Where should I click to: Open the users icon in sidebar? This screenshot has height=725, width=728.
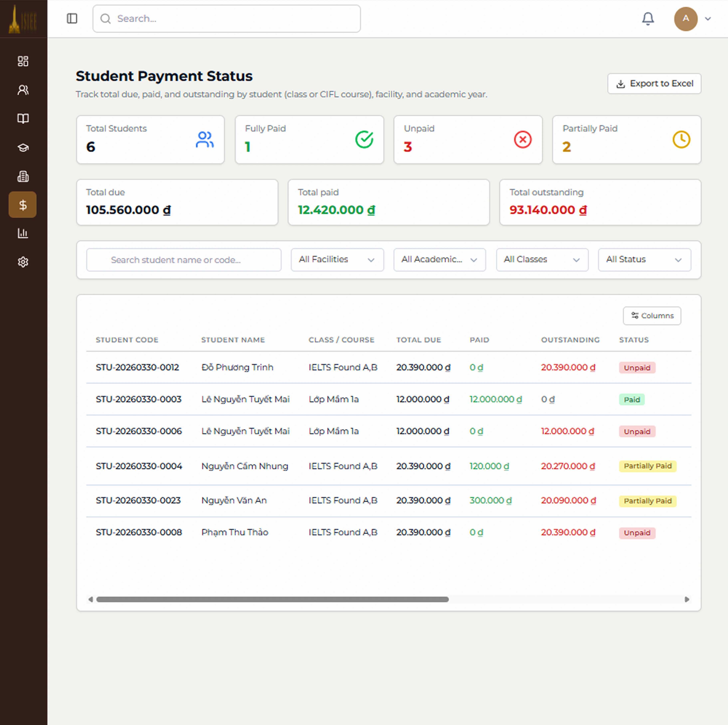click(23, 90)
